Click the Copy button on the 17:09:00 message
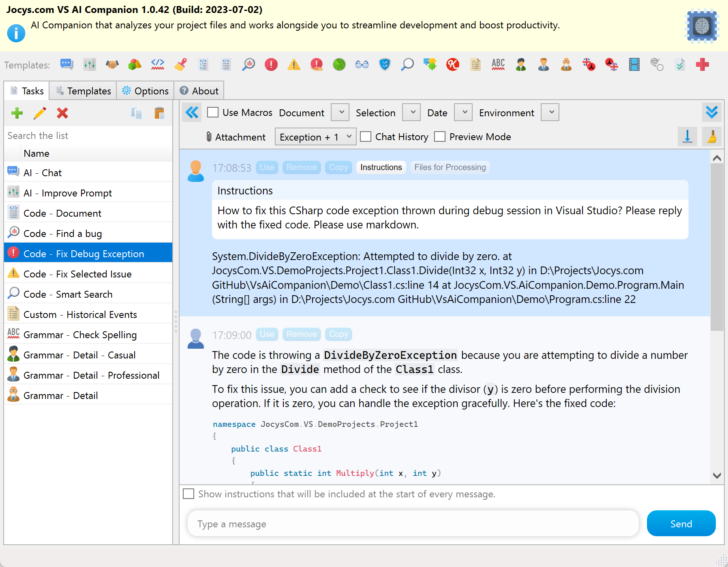Image resolution: width=728 pixels, height=567 pixels. point(338,334)
